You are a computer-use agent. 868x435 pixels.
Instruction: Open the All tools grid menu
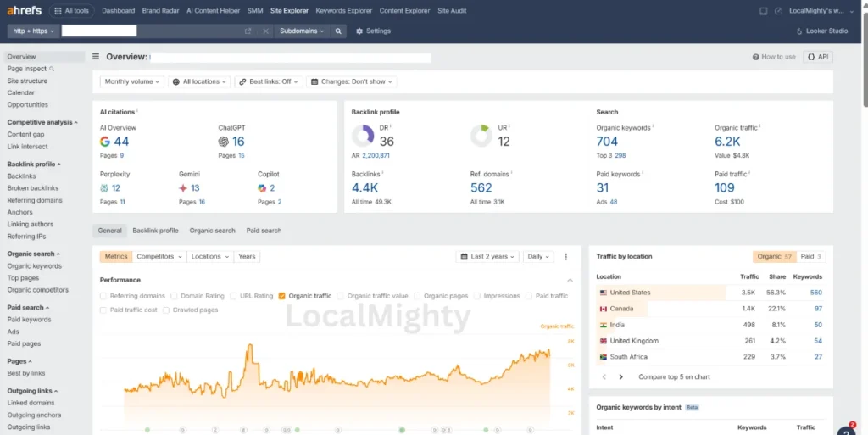point(71,10)
